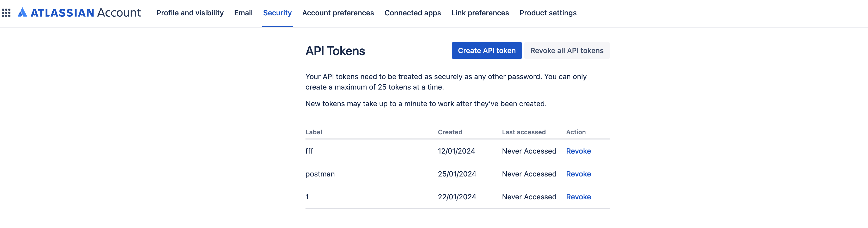Open Account preferences

point(338,13)
